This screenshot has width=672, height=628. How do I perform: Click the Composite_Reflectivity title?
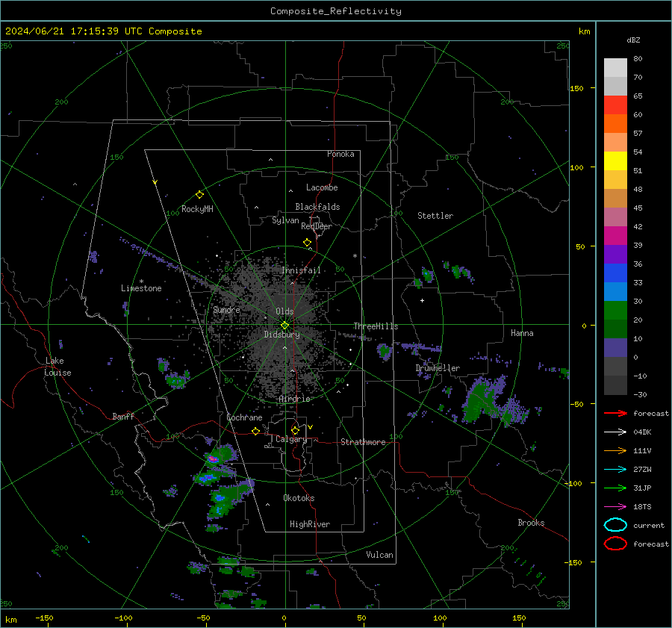tap(335, 11)
